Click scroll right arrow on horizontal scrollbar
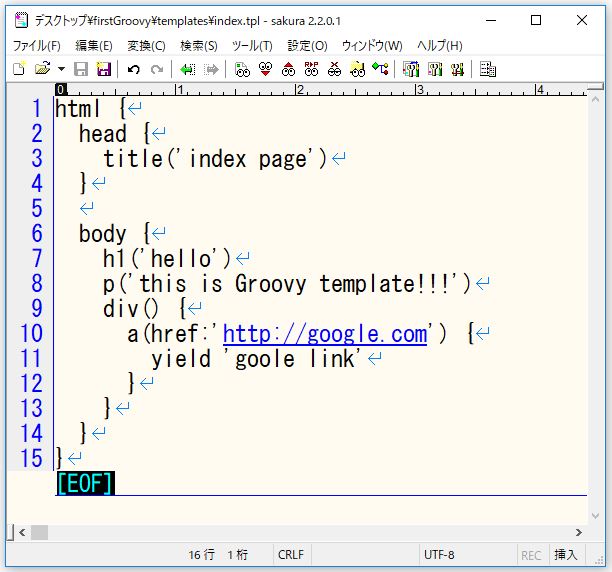 tap(579, 532)
